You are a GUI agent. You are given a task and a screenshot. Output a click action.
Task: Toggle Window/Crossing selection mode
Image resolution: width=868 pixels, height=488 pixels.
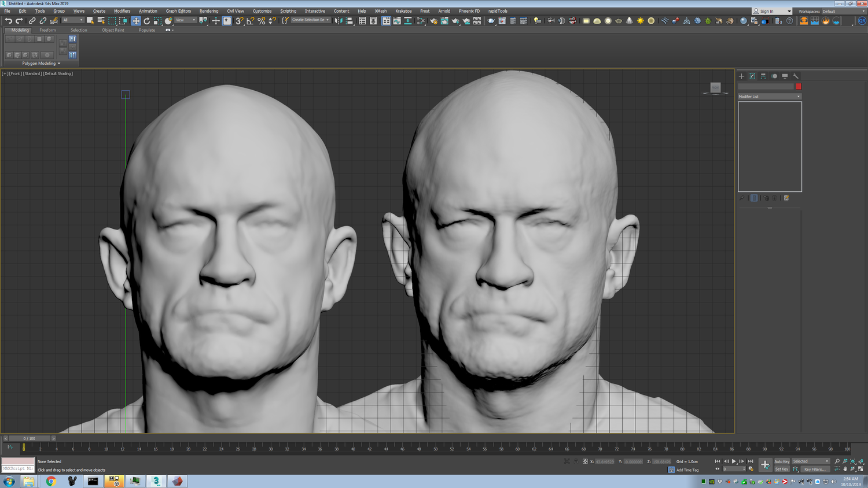[123, 21]
